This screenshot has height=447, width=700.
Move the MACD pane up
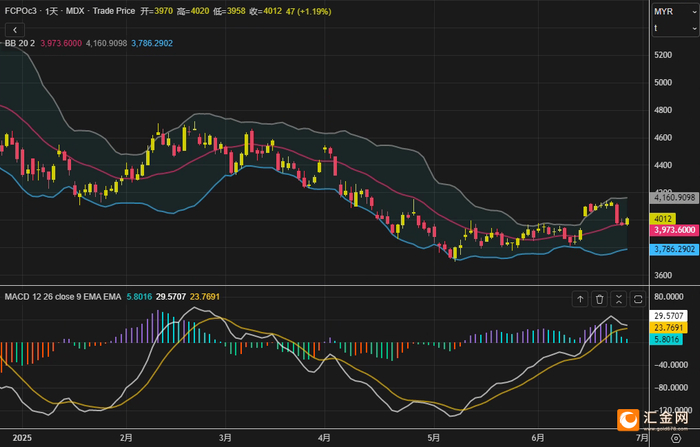(580, 298)
